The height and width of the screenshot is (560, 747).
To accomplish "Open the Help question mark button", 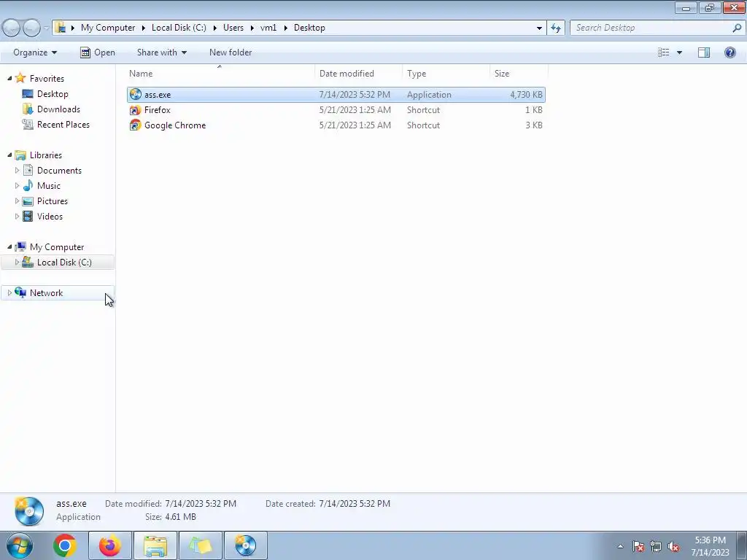I will (x=729, y=52).
